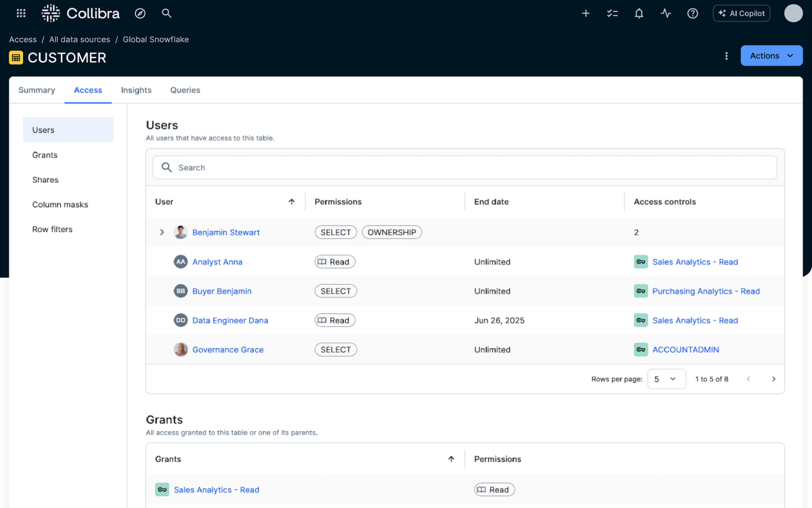Open the vertical three-dot more menu

point(726,56)
